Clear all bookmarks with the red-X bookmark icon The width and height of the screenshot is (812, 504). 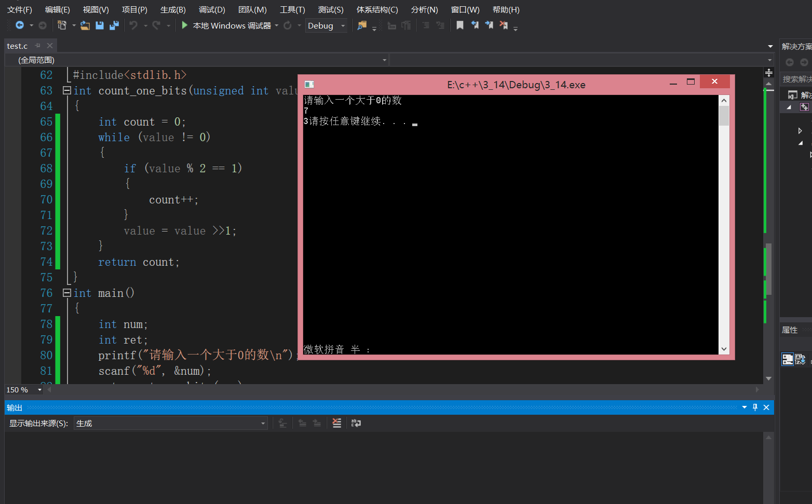[504, 25]
